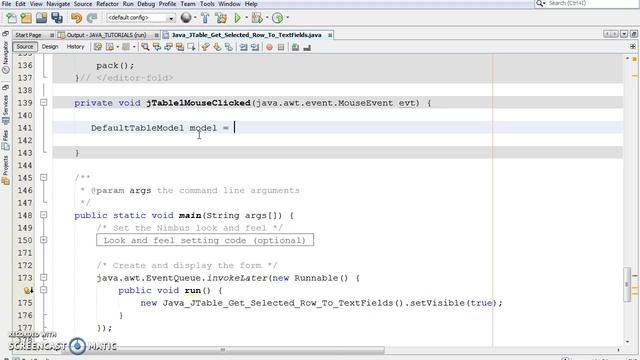
Task: Open the Tools menu
Action: click(x=207, y=4)
